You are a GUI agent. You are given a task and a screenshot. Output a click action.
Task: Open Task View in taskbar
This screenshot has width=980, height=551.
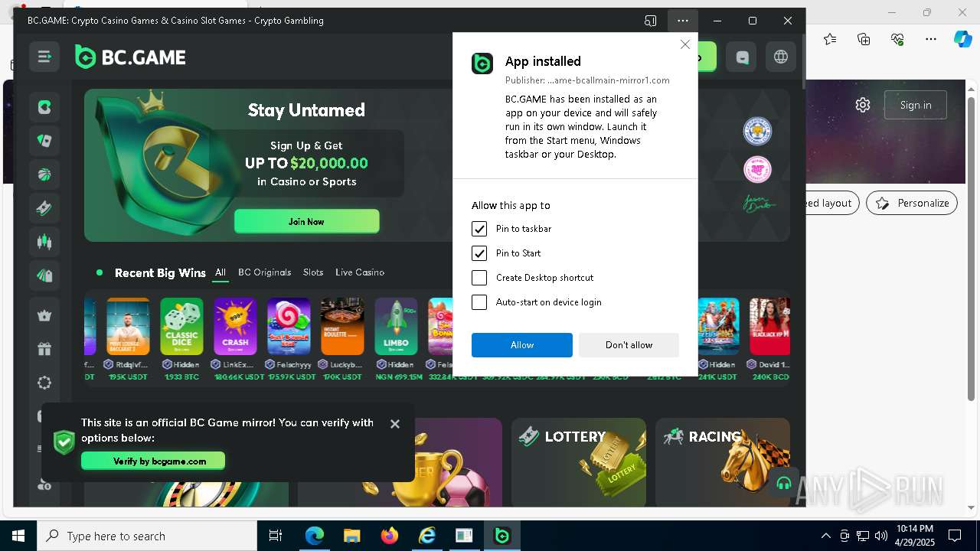pos(276,536)
